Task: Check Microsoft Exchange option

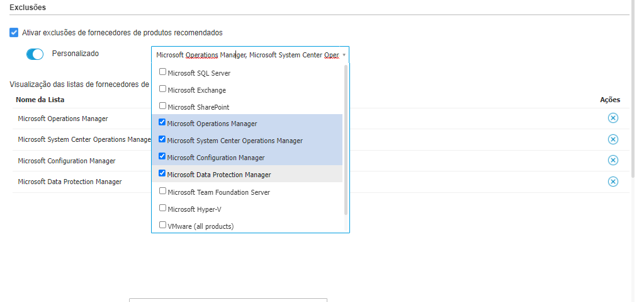Action: click(x=162, y=88)
